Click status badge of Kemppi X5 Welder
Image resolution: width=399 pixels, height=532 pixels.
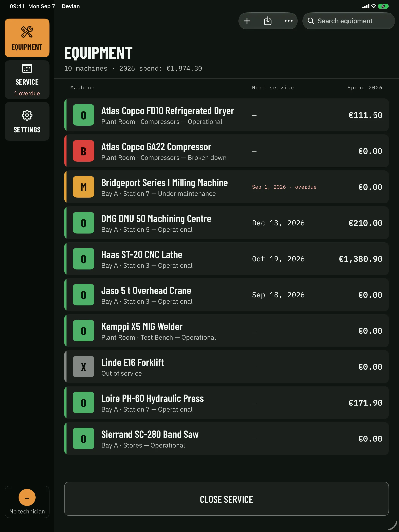click(84, 331)
